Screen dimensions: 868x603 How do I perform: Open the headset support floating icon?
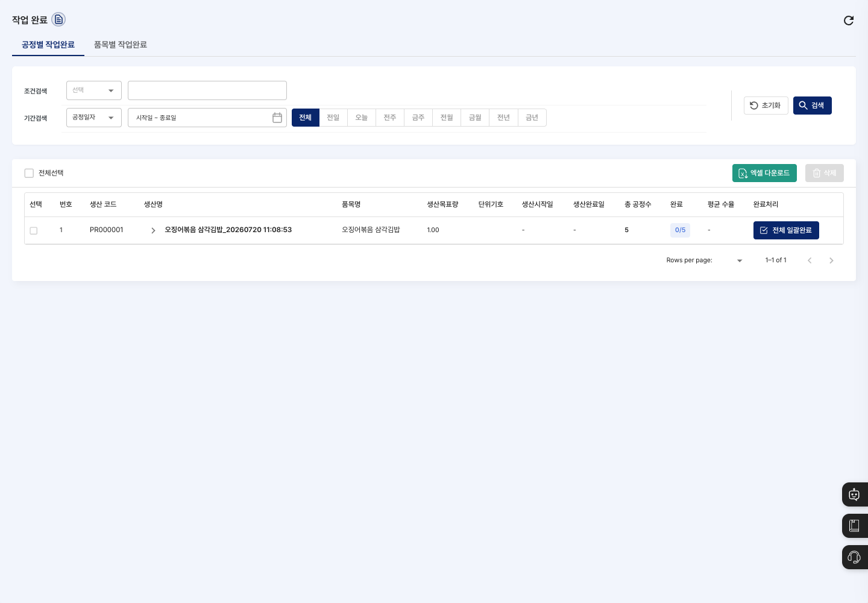pos(854,557)
